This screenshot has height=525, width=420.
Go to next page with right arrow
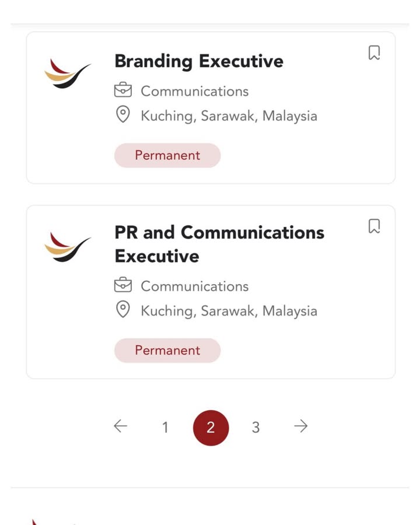coord(300,427)
